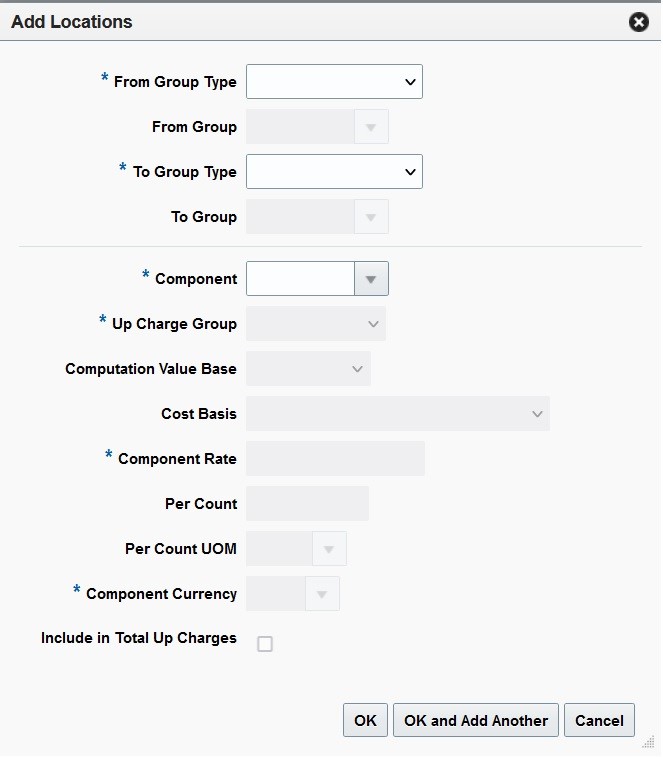Close the Add Locations dialog
The height and width of the screenshot is (757, 663).
638,22
